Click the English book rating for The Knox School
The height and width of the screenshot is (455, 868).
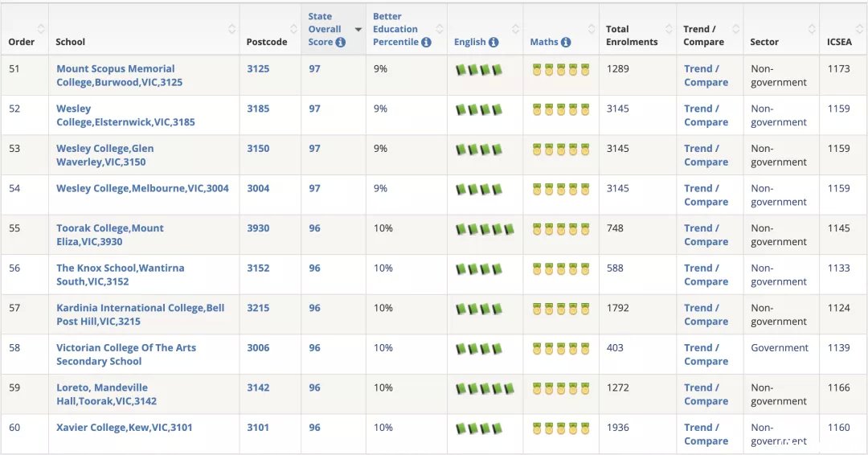(x=479, y=269)
